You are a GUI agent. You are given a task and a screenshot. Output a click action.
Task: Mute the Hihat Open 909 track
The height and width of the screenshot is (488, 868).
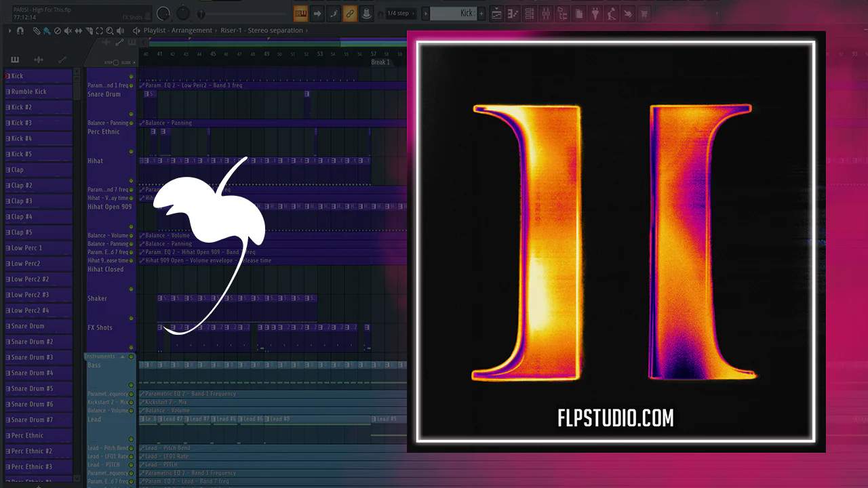click(x=132, y=226)
